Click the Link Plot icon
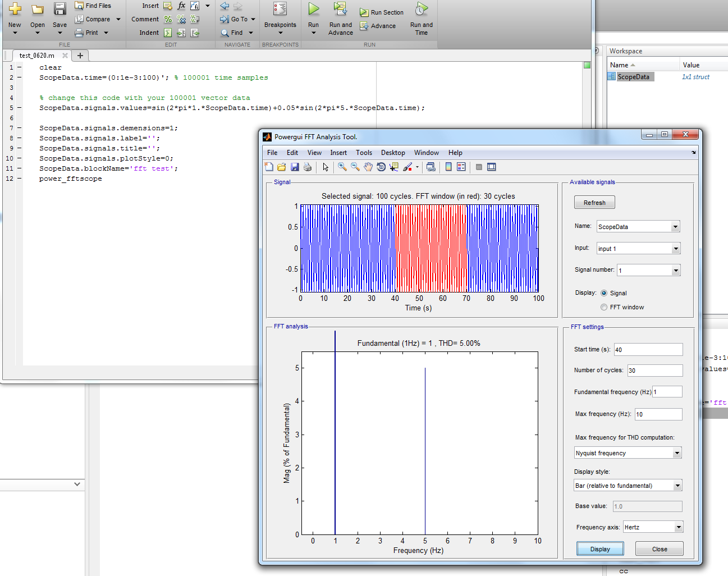 tap(431, 167)
